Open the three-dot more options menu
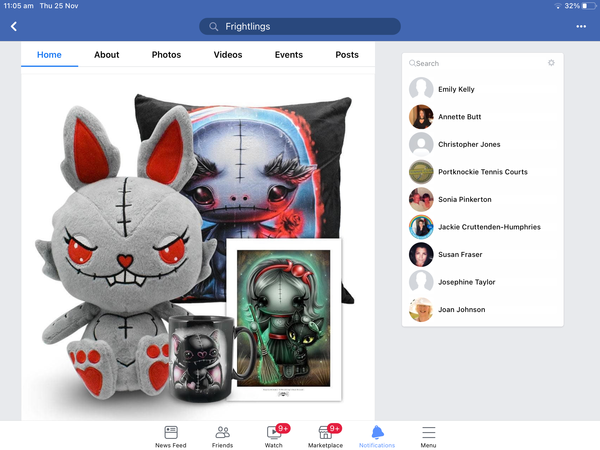 click(x=581, y=26)
